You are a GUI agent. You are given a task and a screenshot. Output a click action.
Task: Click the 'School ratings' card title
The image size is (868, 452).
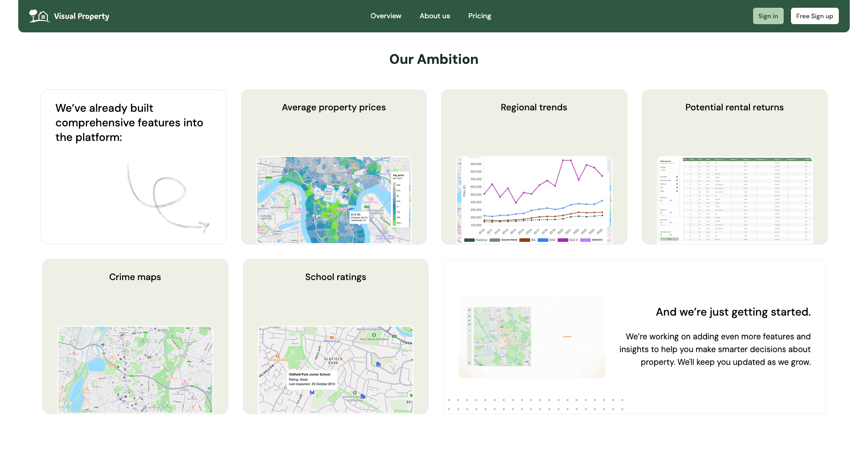(x=336, y=277)
